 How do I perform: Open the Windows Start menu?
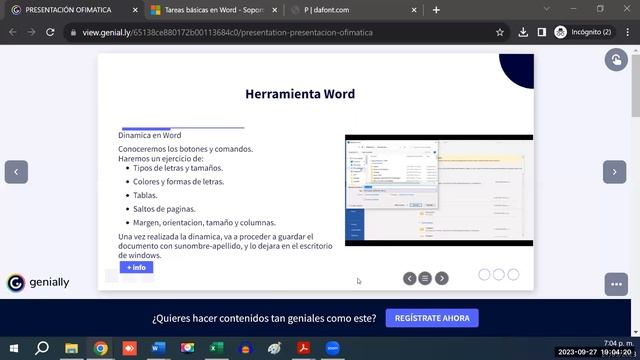[x=13, y=348]
